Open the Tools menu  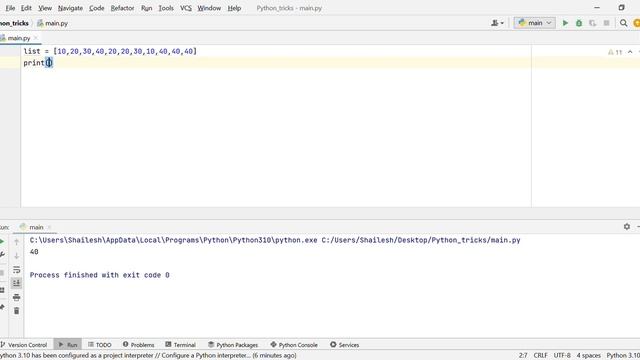click(166, 8)
